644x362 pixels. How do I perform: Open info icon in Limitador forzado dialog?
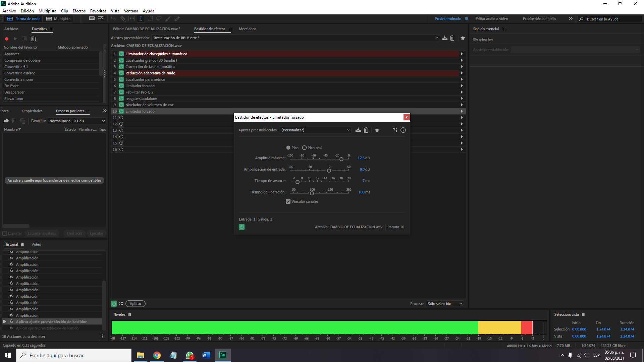point(403,130)
